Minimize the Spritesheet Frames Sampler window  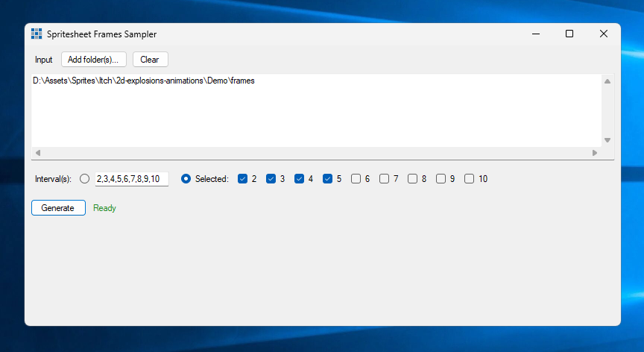(536, 34)
